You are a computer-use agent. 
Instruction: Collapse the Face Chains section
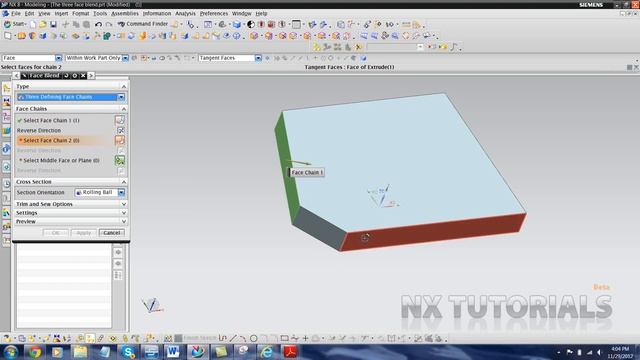[x=124, y=109]
